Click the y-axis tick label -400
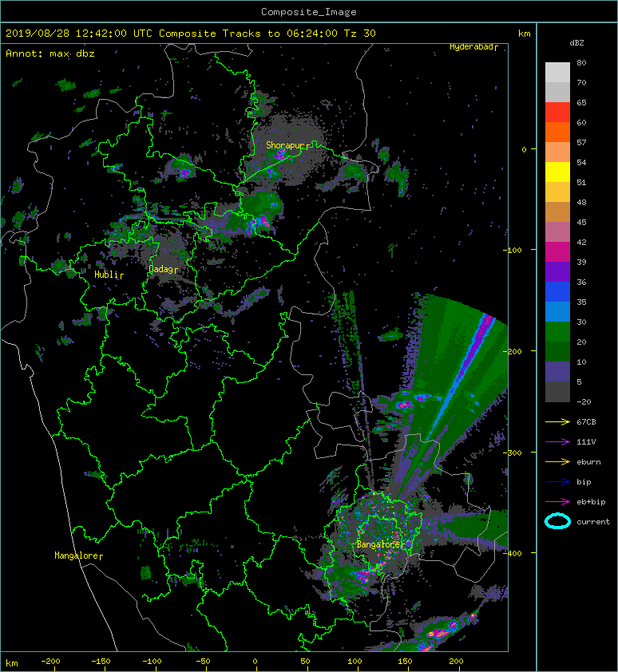Screen dimensions: 618x672 click(513, 554)
